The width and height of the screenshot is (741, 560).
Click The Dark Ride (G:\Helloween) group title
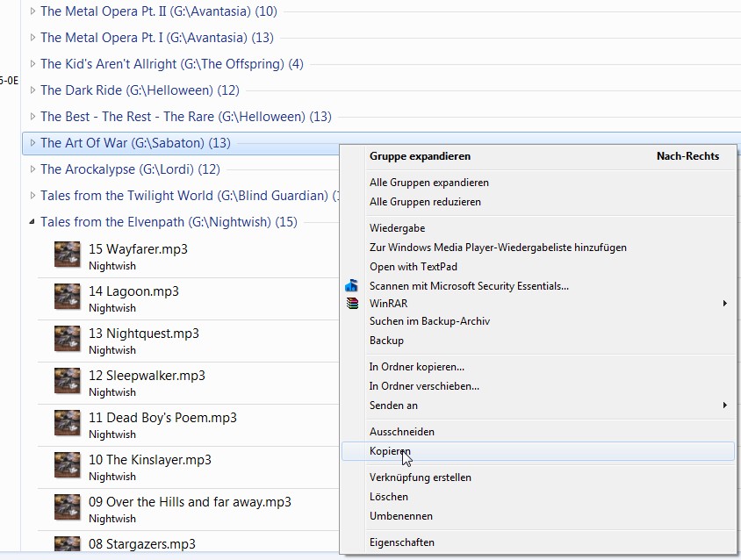140,90
